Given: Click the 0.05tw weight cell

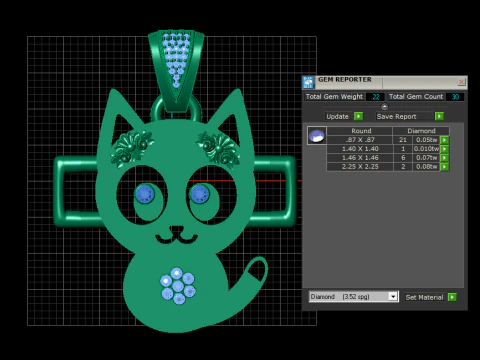Looking at the screenshot, I should point(426,140).
